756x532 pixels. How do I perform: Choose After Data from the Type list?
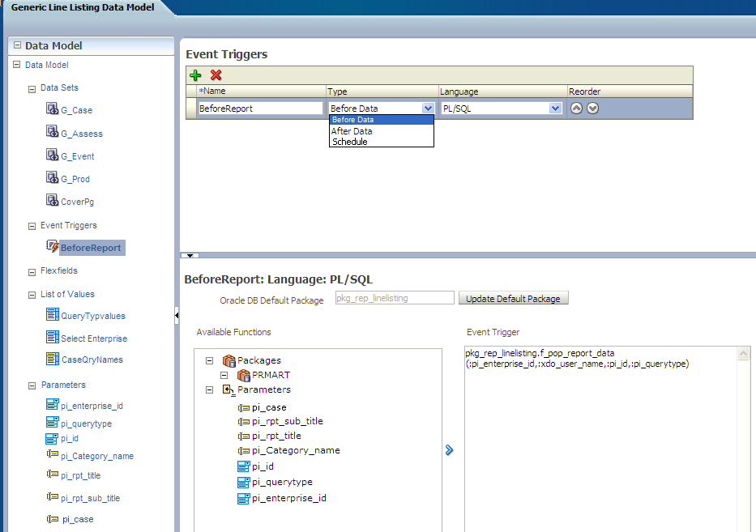(x=382, y=131)
